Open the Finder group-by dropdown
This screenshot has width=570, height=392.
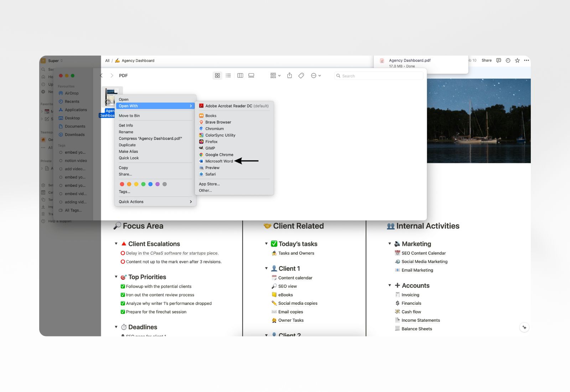[275, 76]
